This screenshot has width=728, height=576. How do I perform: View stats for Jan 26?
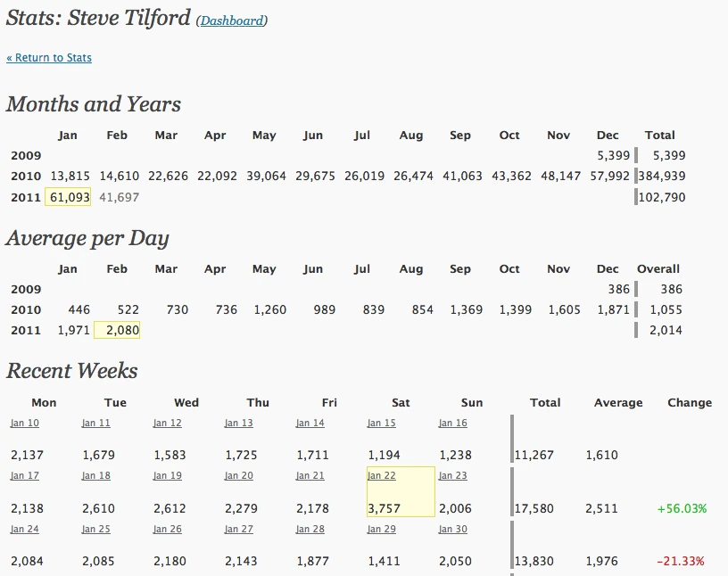click(x=167, y=530)
